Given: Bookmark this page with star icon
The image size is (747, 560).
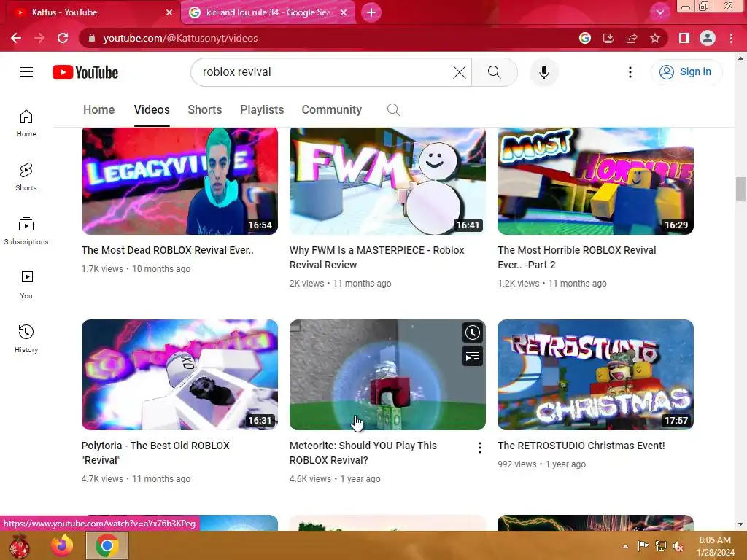Looking at the screenshot, I should (x=655, y=38).
